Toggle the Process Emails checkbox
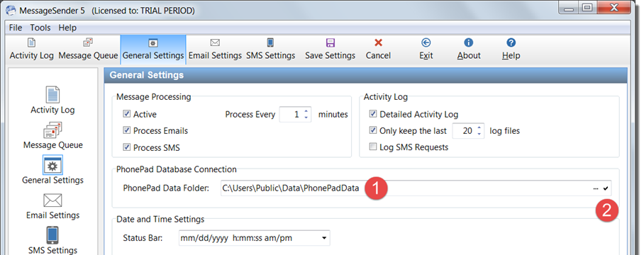Viewport: 644px width, 255px height. coord(126,131)
